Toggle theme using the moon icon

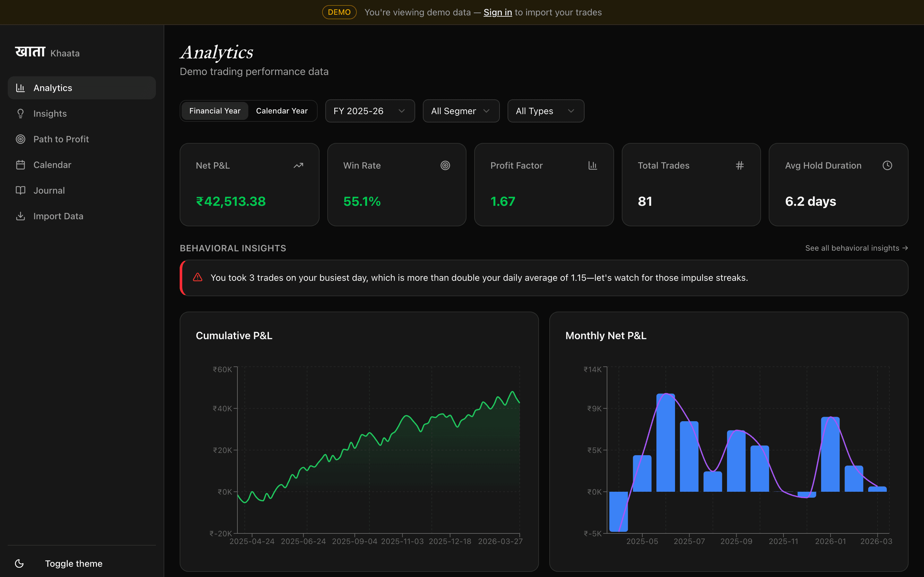20,563
